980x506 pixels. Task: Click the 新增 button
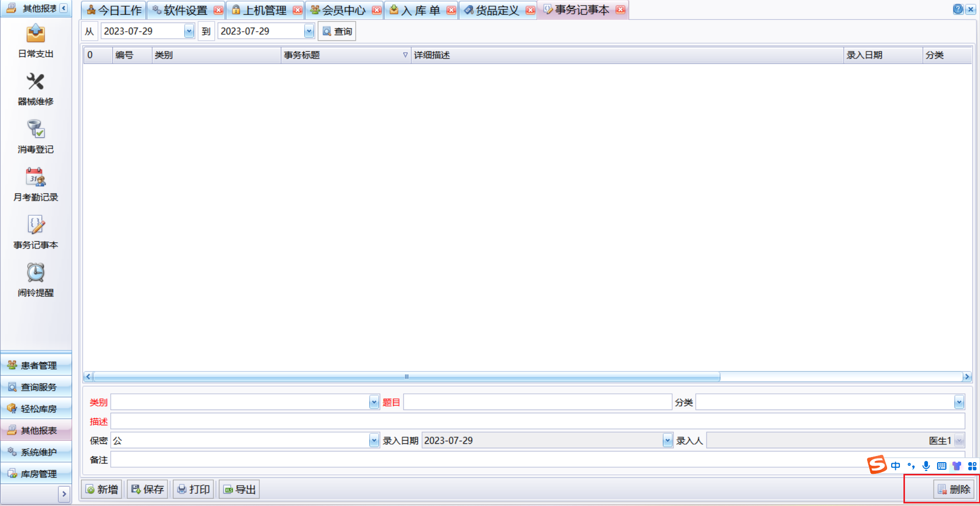pyautogui.click(x=102, y=489)
